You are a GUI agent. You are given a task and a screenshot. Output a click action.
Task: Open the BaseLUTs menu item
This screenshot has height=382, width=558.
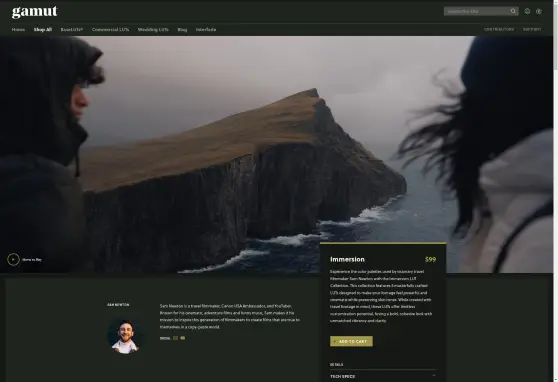pyautogui.click(x=72, y=30)
